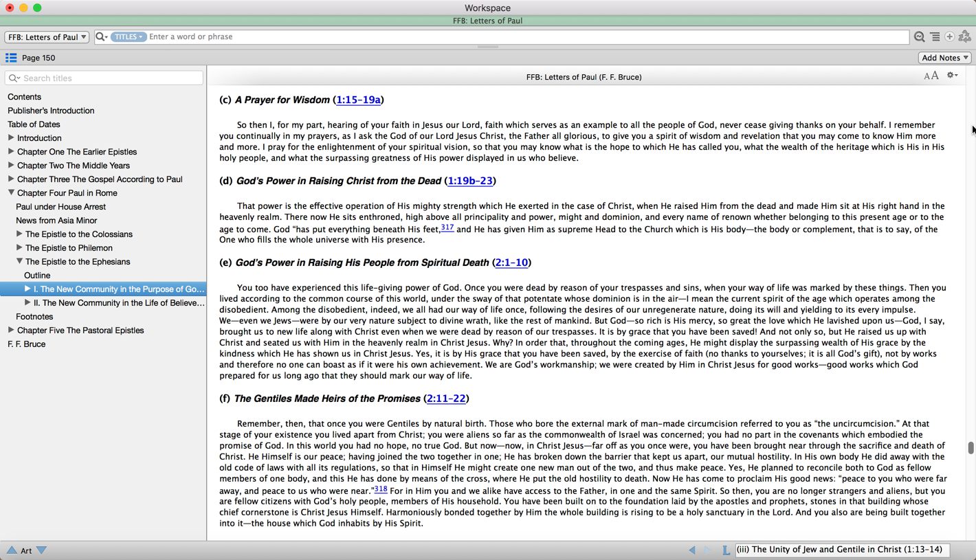Expand The Epistle to Philemon
976x560 pixels.
19,248
